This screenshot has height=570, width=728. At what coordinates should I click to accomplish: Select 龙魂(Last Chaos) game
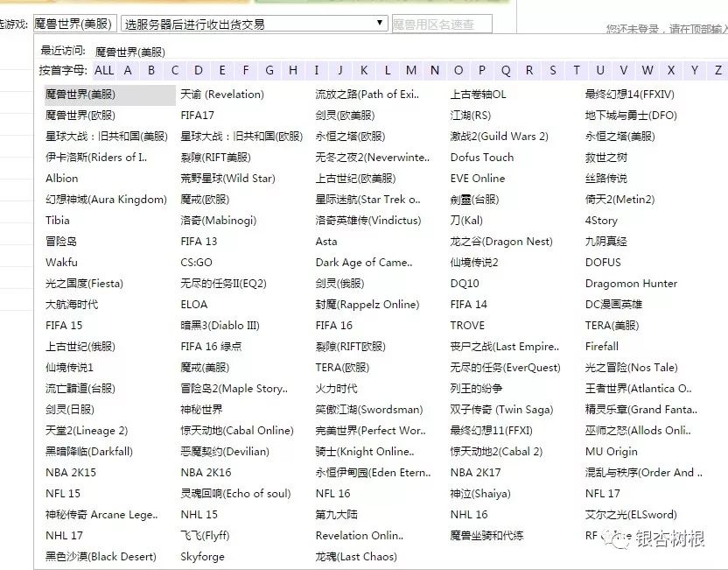pos(356,557)
